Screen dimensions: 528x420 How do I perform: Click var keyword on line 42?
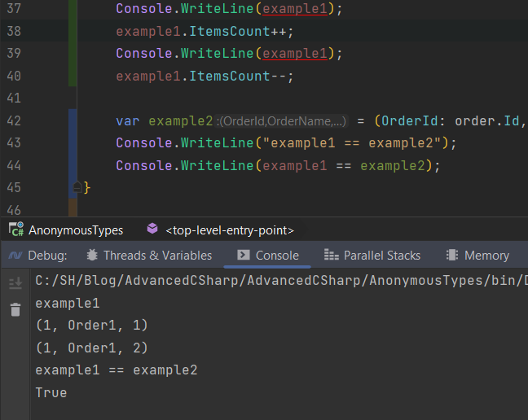pyautogui.click(x=128, y=121)
